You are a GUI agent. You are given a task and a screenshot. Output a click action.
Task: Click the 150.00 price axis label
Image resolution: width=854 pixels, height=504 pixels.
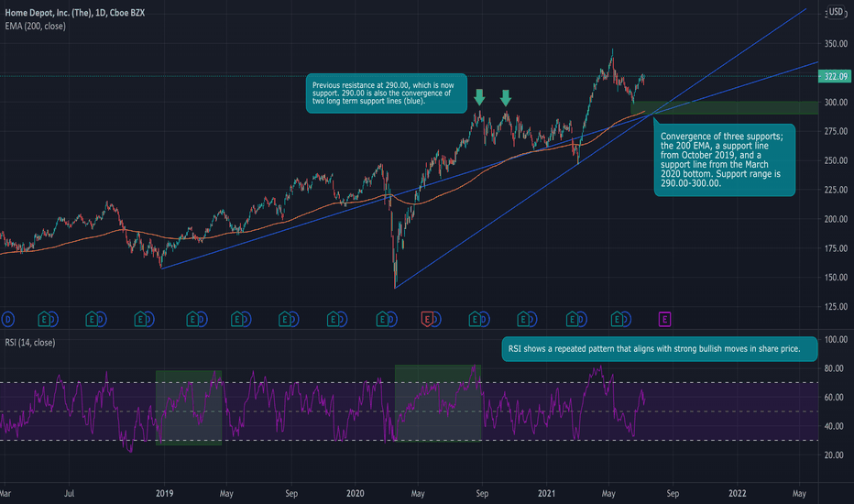tap(836, 277)
